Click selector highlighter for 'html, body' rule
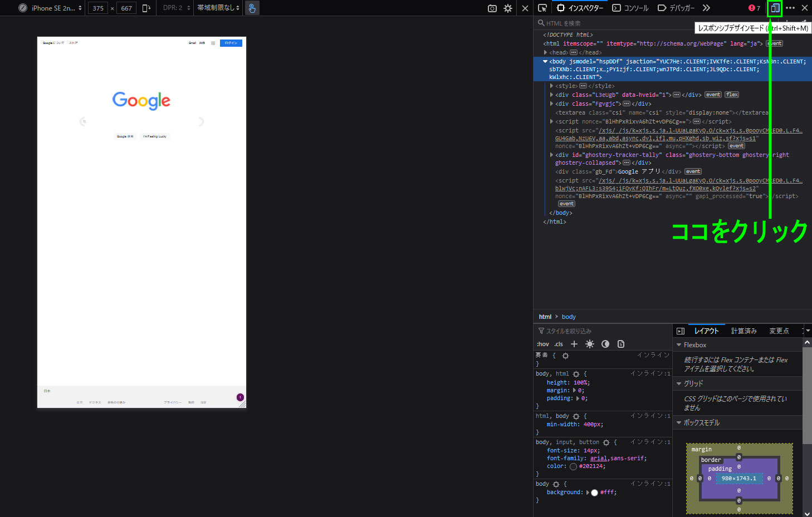 pyautogui.click(x=576, y=416)
